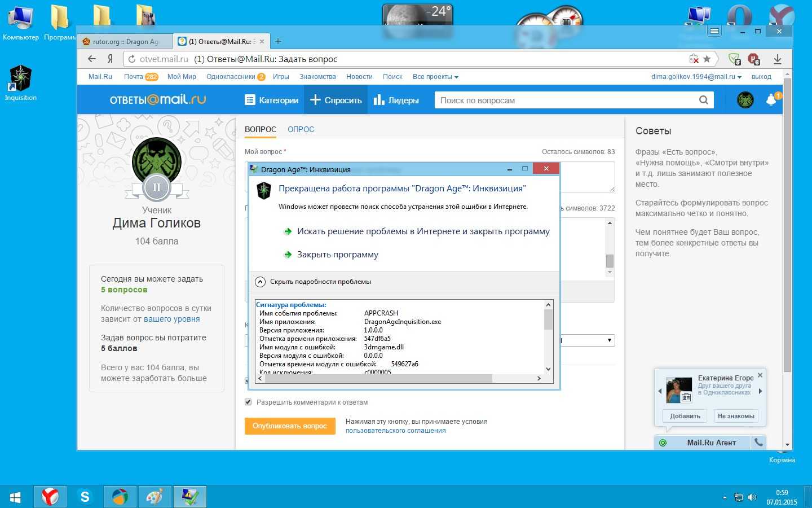Click the выход logout link
812x508 pixels.
pyautogui.click(x=761, y=77)
